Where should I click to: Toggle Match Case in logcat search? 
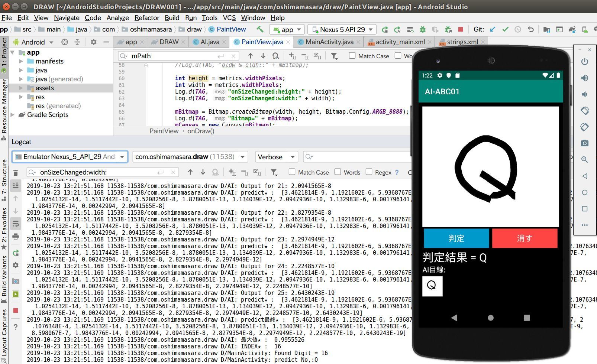(x=292, y=172)
